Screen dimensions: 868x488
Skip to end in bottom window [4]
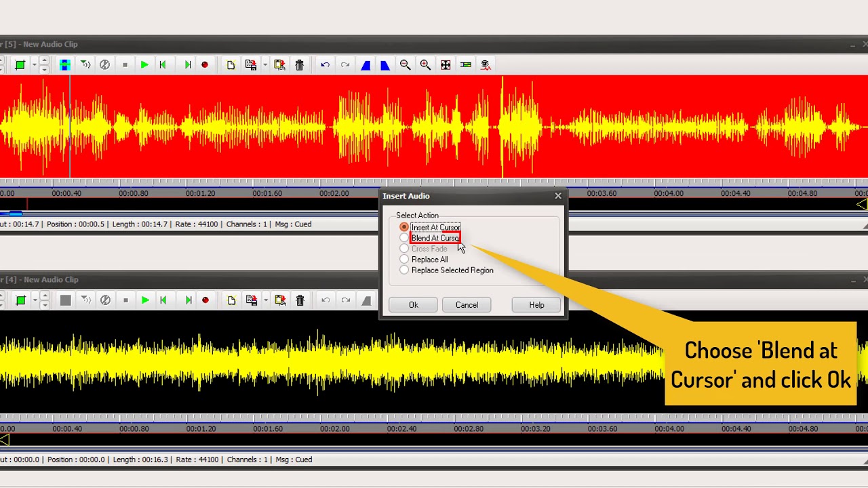tap(188, 300)
